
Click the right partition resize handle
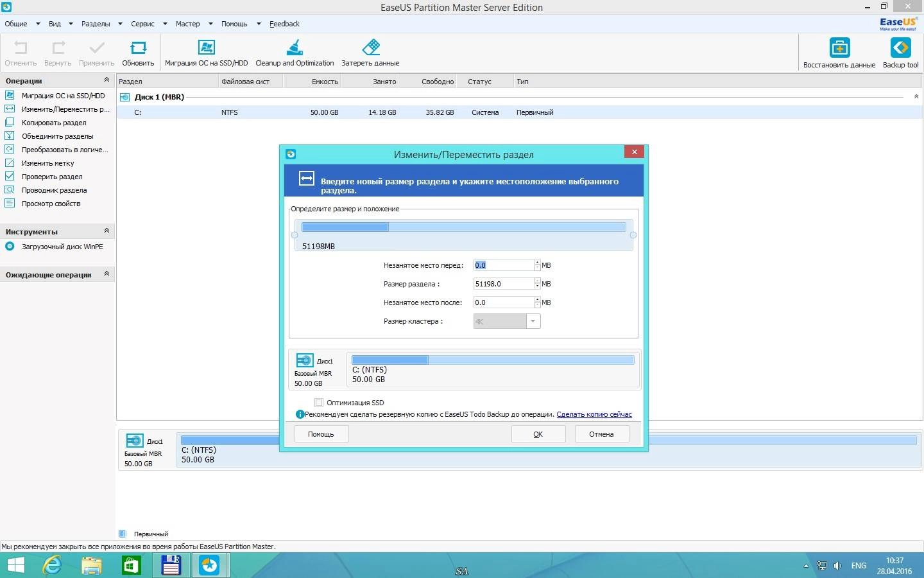pyautogui.click(x=633, y=235)
